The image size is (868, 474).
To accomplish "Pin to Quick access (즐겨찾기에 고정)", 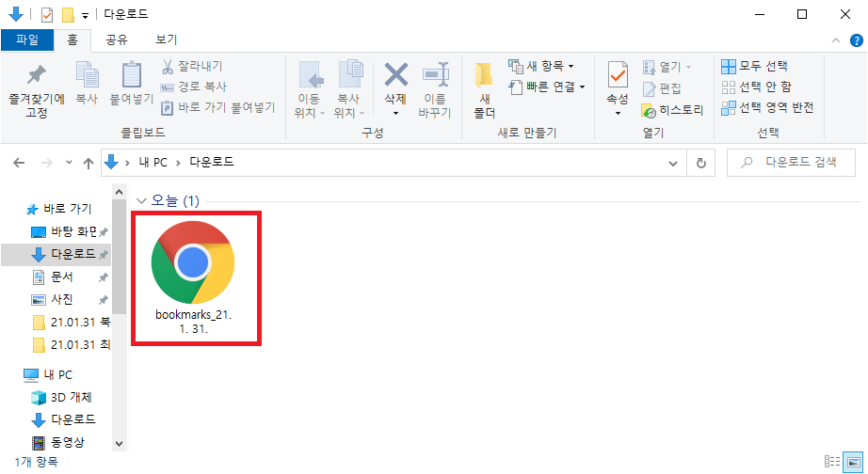I will [x=37, y=90].
